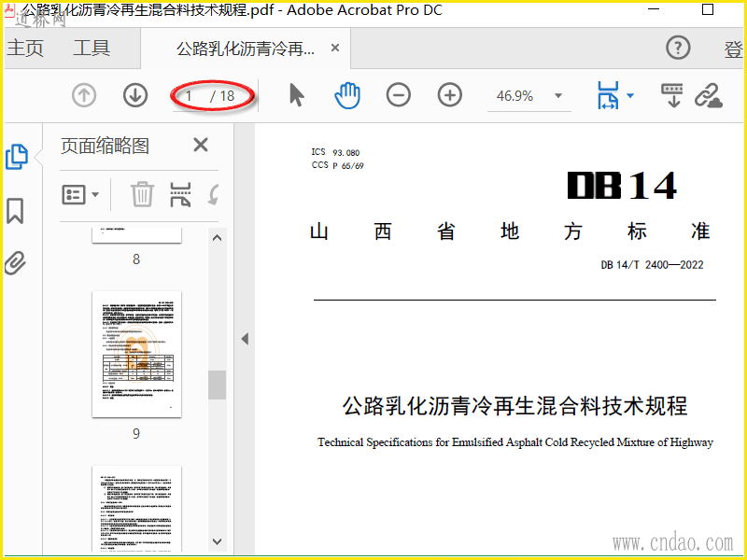Close the 公路乳化沥青冷再... document tab
The width and height of the screenshot is (747, 560).
pyautogui.click(x=335, y=49)
